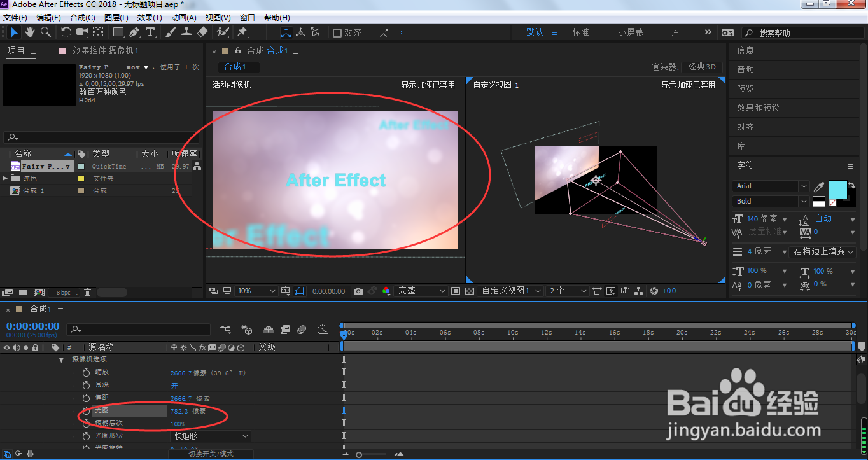Select the Brush tool
868x460 pixels.
pyautogui.click(x=171, y=32)
